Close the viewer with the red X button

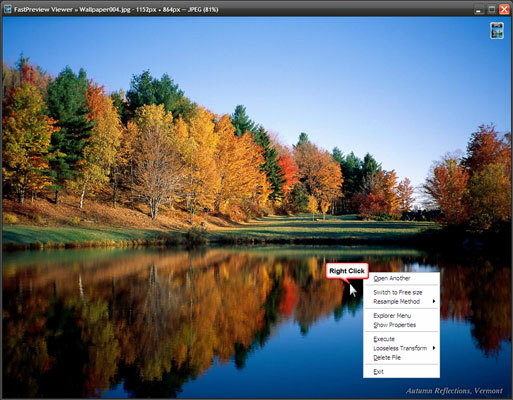coord(504,10)
